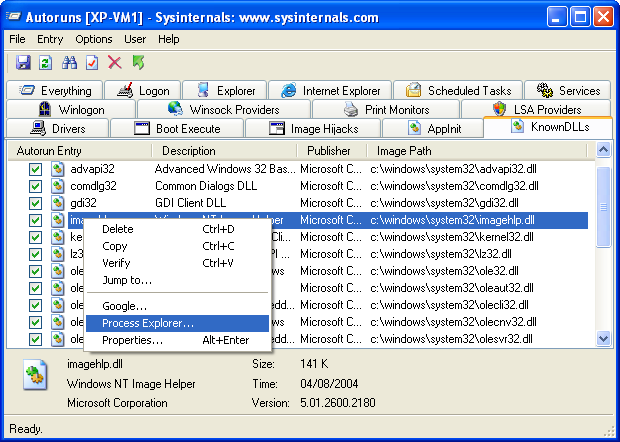Screen dimensions: 620x442
Task: Uncheck the oleaut32.dll row checkbox
Action: (36, 289)
